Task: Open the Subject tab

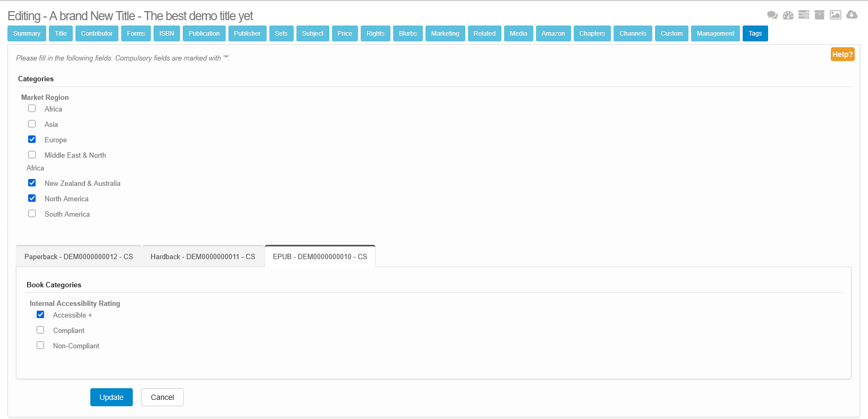Action: (x=313, y=33)
